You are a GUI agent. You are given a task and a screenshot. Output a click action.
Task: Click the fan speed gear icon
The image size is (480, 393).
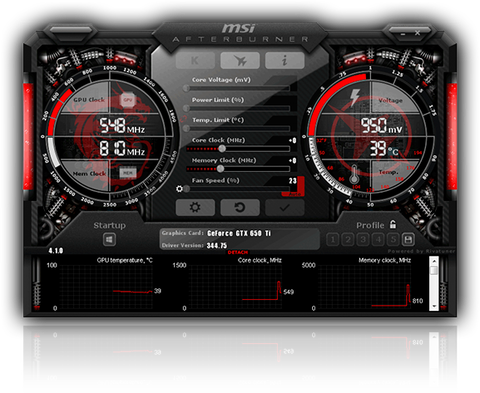(x=179, y=189)
